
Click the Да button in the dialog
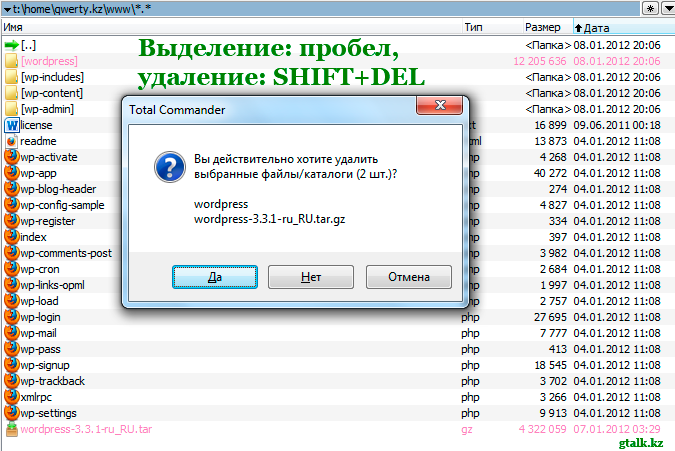(x=215, y=277)
